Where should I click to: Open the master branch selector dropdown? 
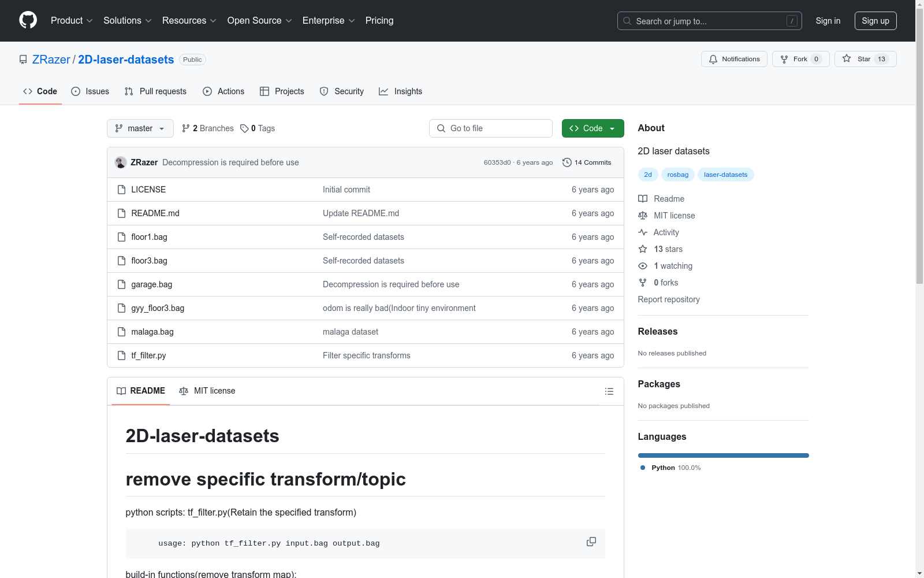click(x=140, y=128)
